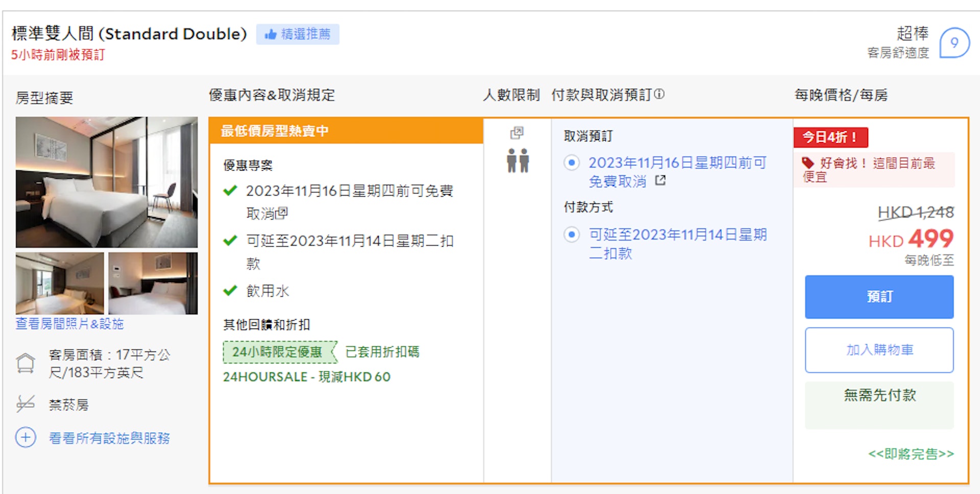Expand all facilities with the plus icon

[26, 437]
